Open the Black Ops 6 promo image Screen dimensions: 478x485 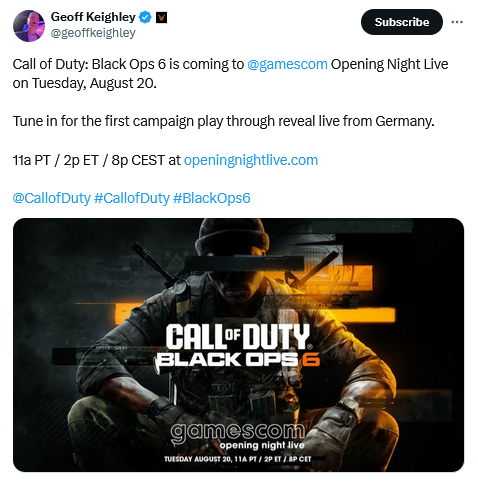coord(238,345)
